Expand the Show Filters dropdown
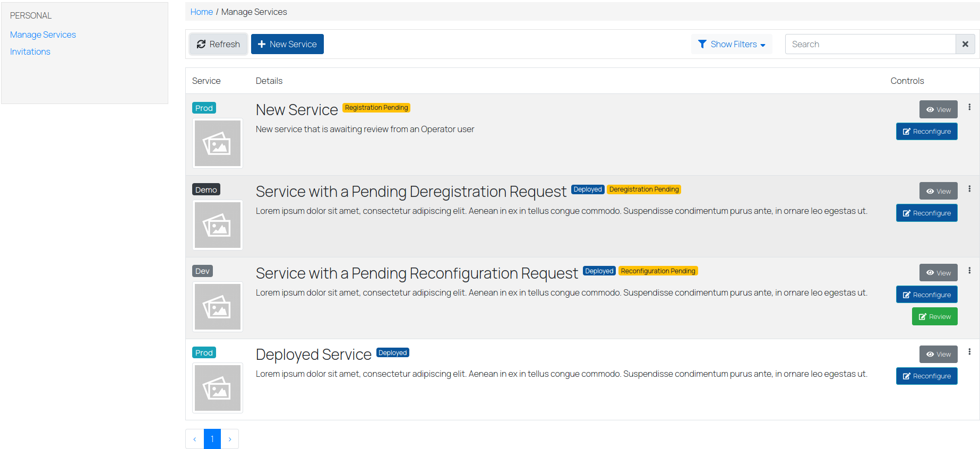Screen dimensions: 980x449 732,44
